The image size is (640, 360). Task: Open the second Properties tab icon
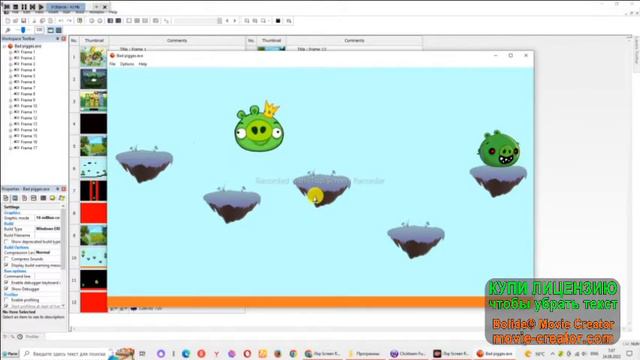tap(15, 198)
